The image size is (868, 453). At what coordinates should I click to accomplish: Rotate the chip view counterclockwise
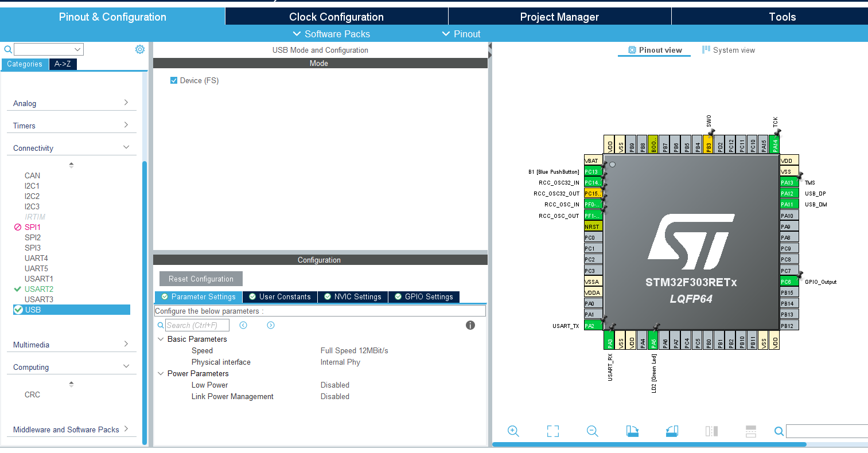point(671,431)
